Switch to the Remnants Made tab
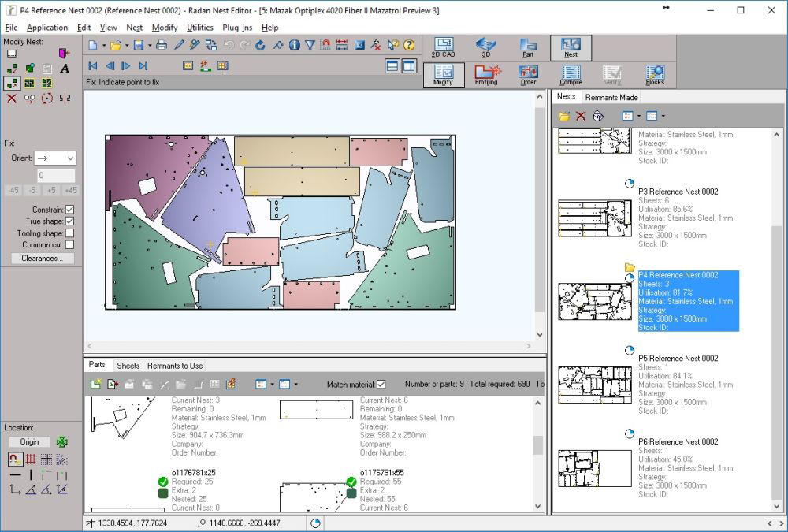This screenshot has width=788, height=532. [x=611, y=97]
